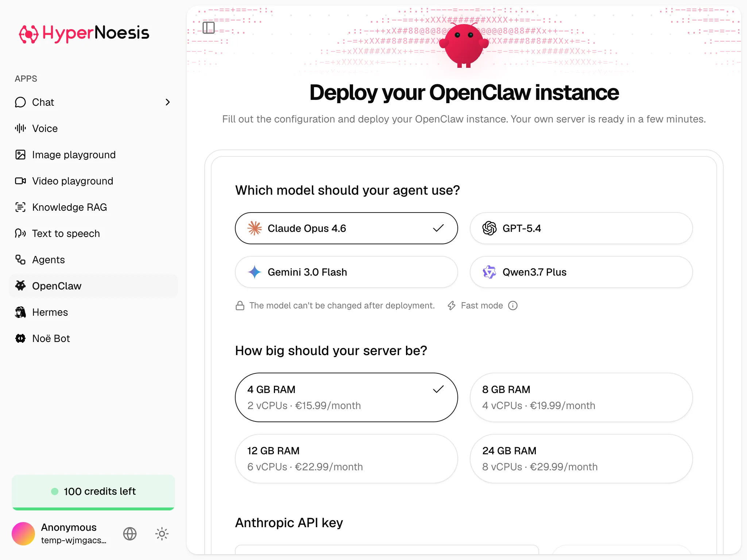Click the Noë Bot robot icon
This screenshot has height=560, width=747.
(x=20, y=338)
